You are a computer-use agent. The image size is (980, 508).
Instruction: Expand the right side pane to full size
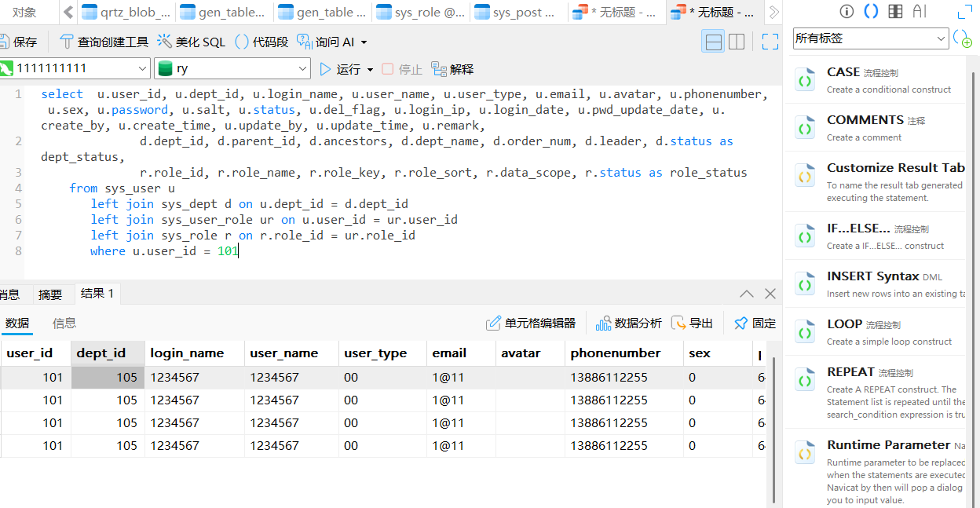coord(965,13)
